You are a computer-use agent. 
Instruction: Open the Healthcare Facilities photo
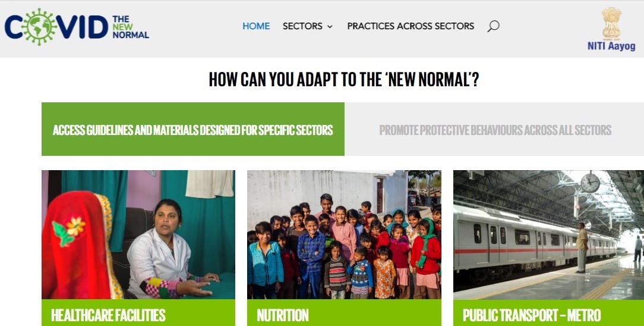138,234
